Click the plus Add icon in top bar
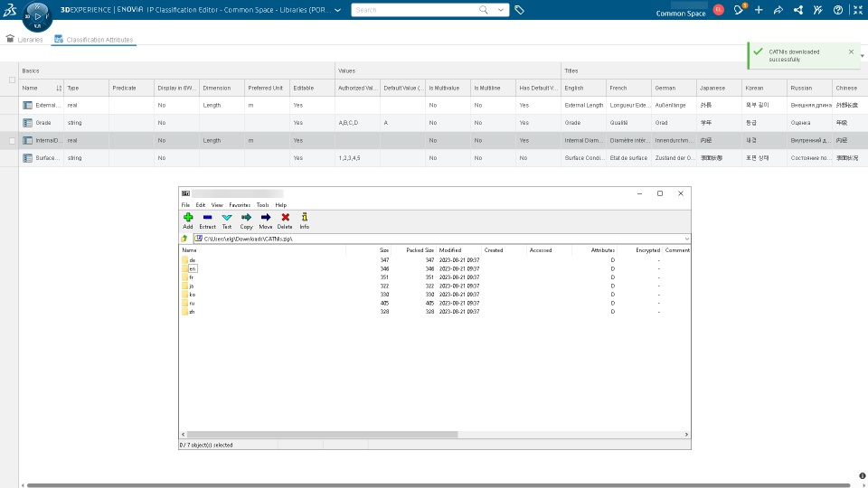Image resolution: width=868 pixels, height=488 pixels. pyautogui.click(x=759, y=10)
